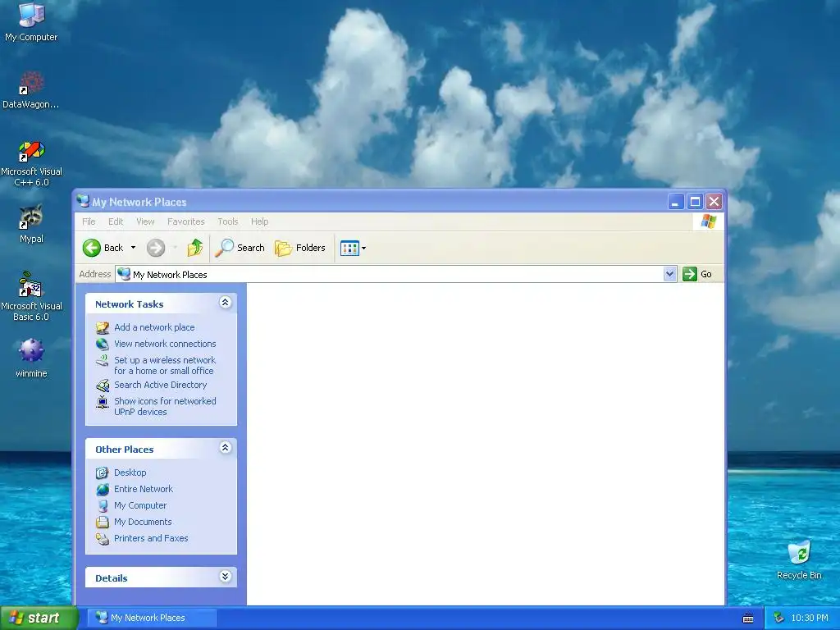Image resolution: width=840 pixels, height=630 pixels.
Task: Open View network connections link
Action: pyautogui.click(x=165, y=344)
